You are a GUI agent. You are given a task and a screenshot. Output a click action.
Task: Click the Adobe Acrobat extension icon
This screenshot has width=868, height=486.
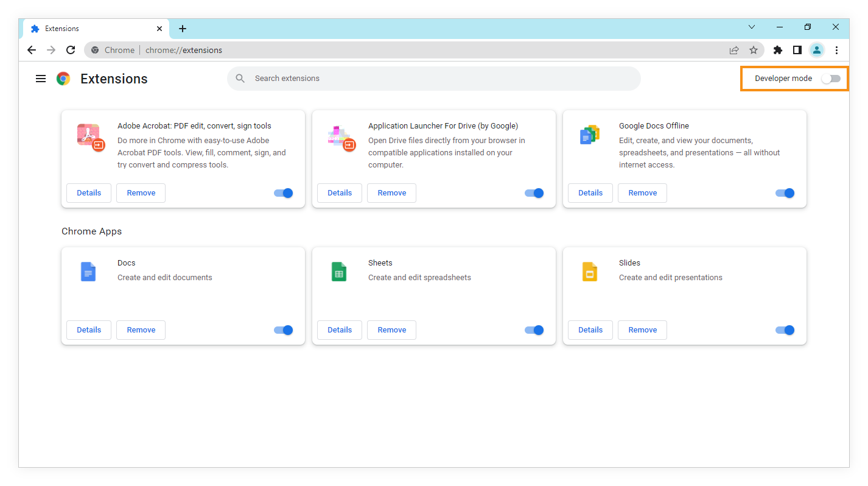click(x=91, y=137)
